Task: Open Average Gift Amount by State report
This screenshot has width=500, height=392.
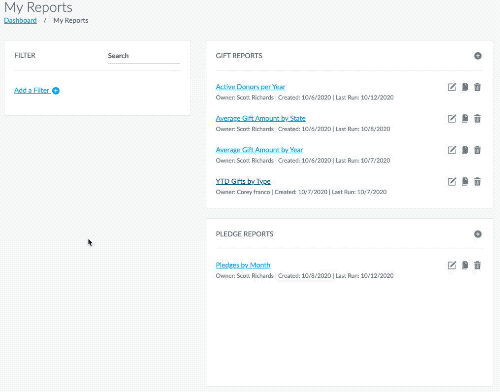Action: pos(261,118)
